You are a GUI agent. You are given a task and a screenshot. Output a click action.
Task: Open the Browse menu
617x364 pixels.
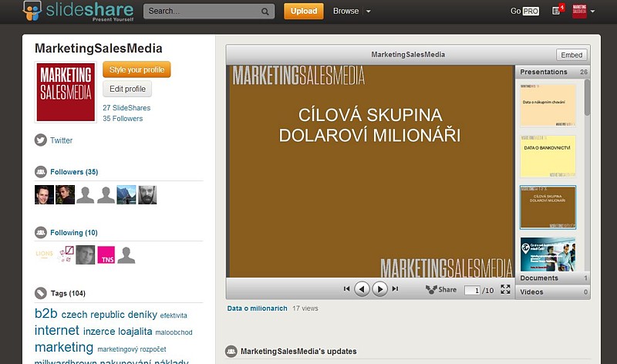coord(346,11)
